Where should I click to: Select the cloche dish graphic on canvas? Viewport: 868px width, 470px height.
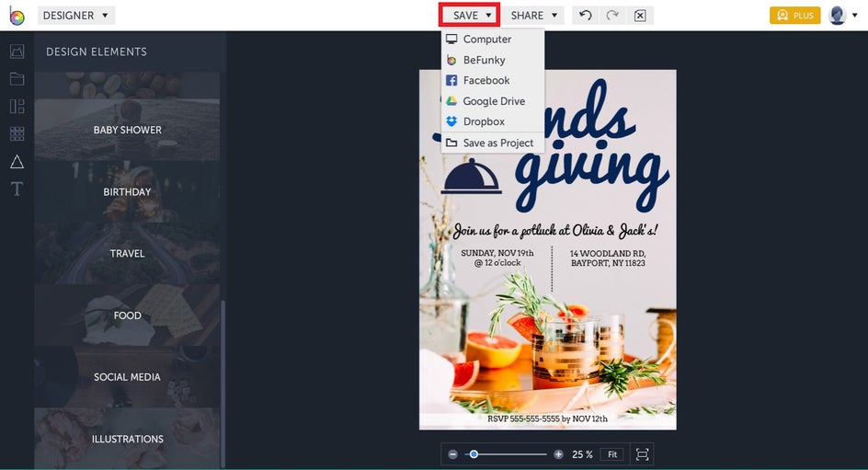click(471, 178)
